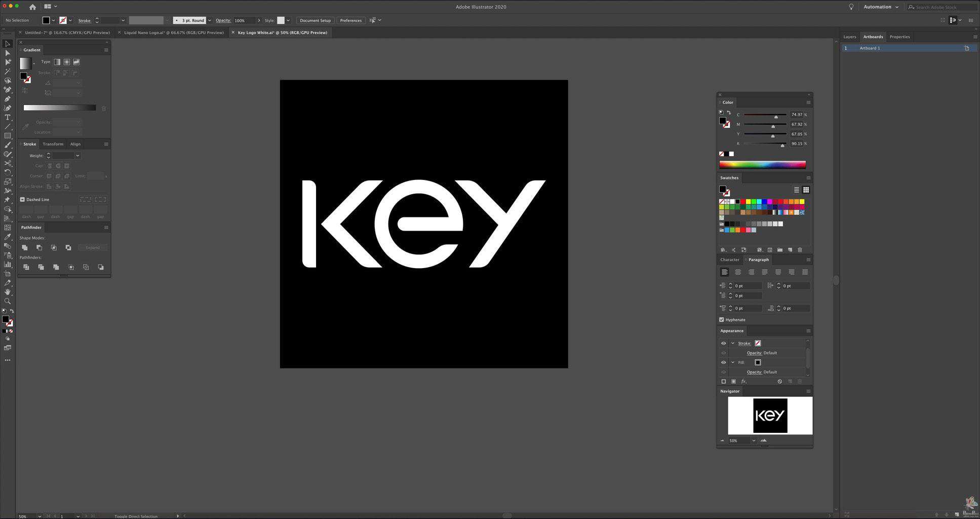Switch to the Layers panel tab
The image size is (980, 519).
[849, 36]
